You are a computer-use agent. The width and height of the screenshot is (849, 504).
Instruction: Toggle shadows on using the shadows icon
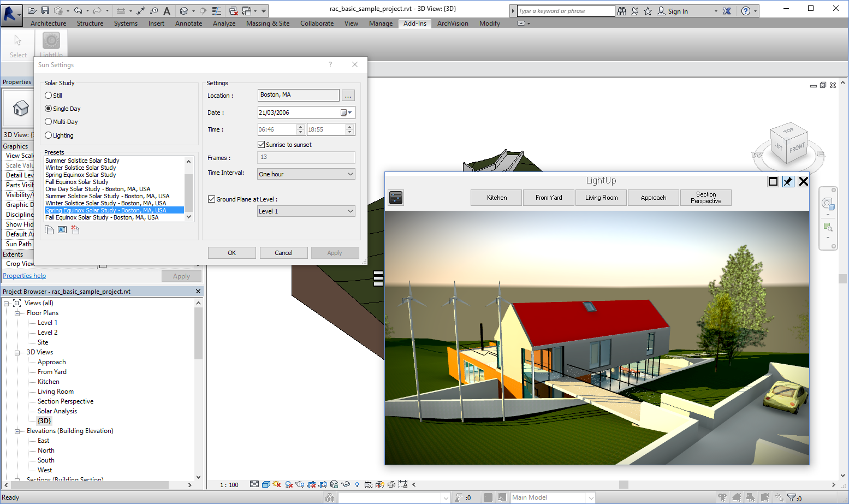pyautogui.click(x=288, y=484)
